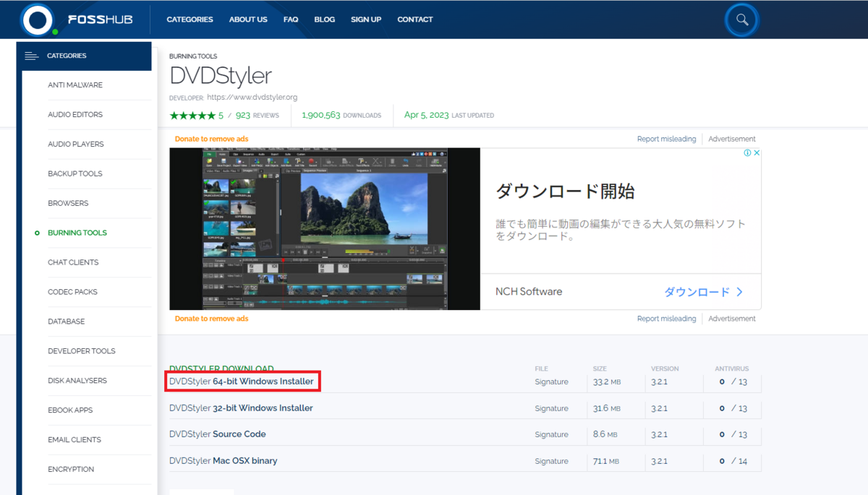The image size is (868, 495).
Task: Select CHAT CLIENTS category in the sidebar
Action: point(73,262)
